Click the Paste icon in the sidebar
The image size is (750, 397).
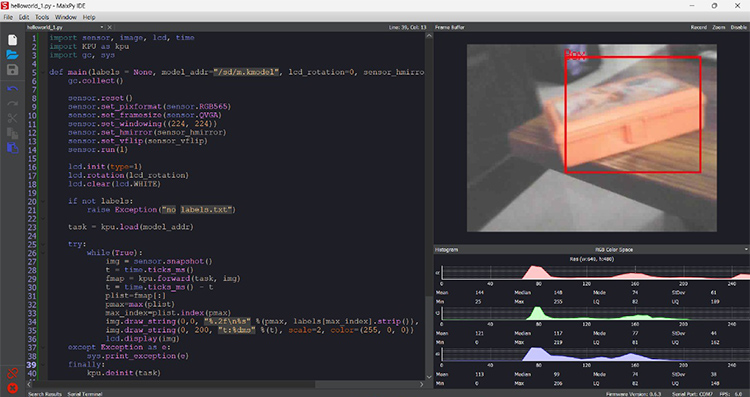pos(12,148)
